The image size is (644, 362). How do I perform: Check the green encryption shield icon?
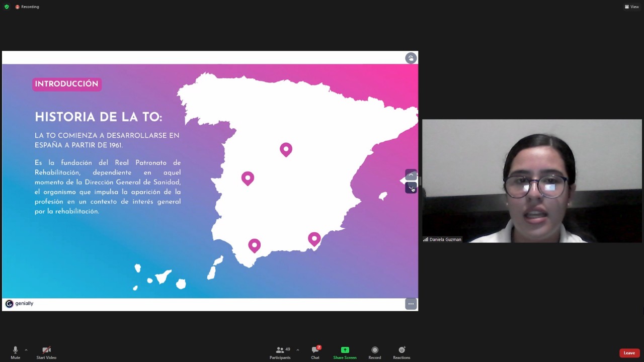pos(7,7)
